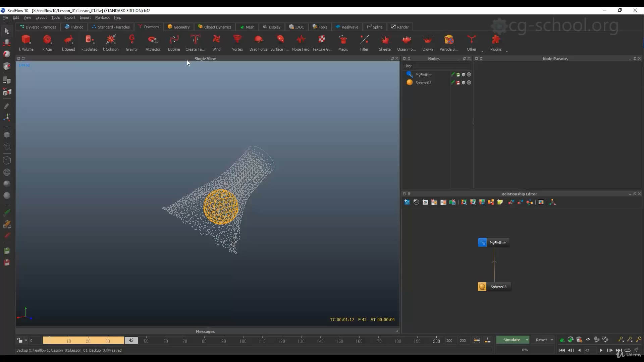Toggle MyEmitter visibility cube icon
The image size is (644, 362).
point(464,75)
